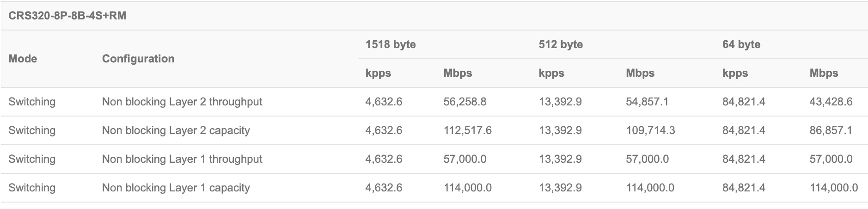Click Switching in the Layer 1 capacity row

pos(32,188)
